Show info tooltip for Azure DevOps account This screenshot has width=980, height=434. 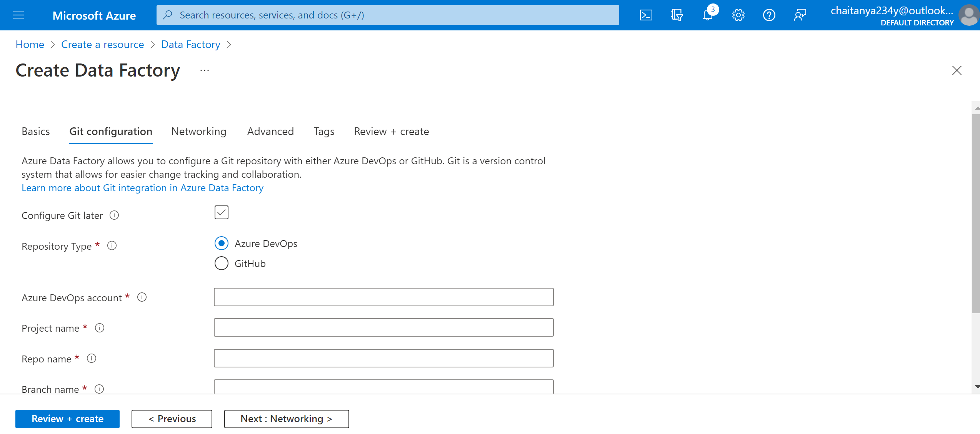point(142,297)
